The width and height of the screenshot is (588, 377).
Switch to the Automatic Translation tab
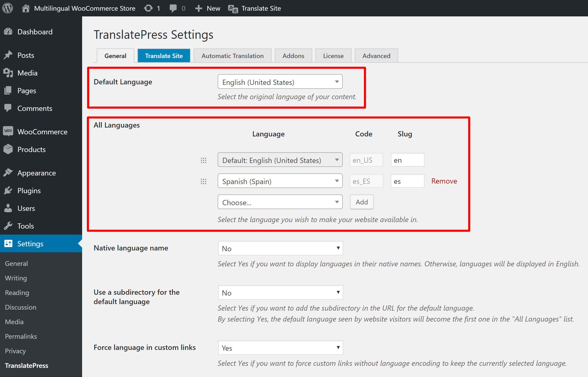[x=231, y=56]
